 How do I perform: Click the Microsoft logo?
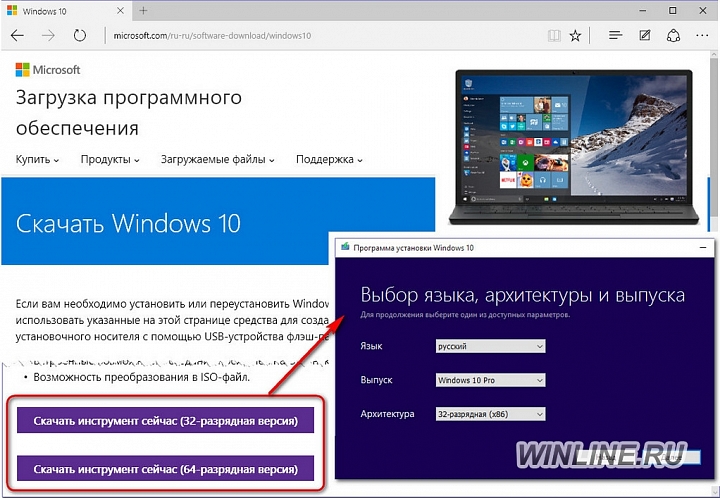pyautogui.click(x=48, y=70)
